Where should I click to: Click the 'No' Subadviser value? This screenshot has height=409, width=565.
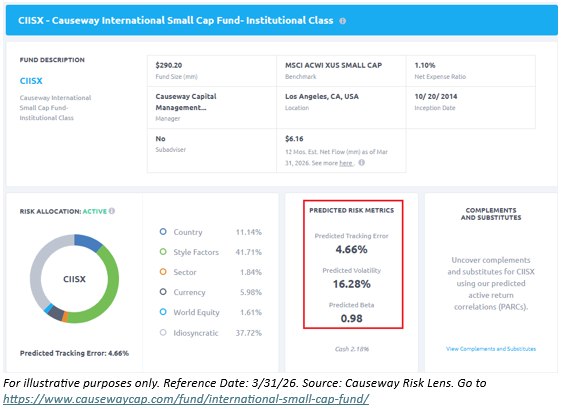[x=160, y=139]
